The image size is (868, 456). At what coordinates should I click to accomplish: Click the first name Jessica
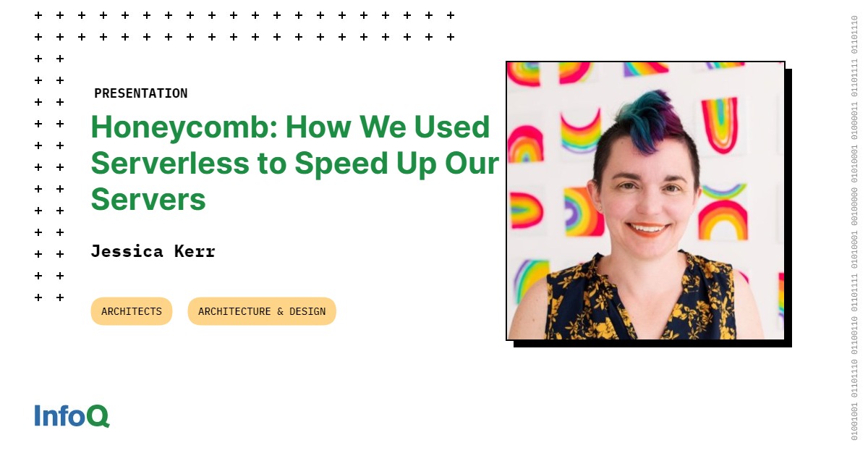[x=127, y=251]
